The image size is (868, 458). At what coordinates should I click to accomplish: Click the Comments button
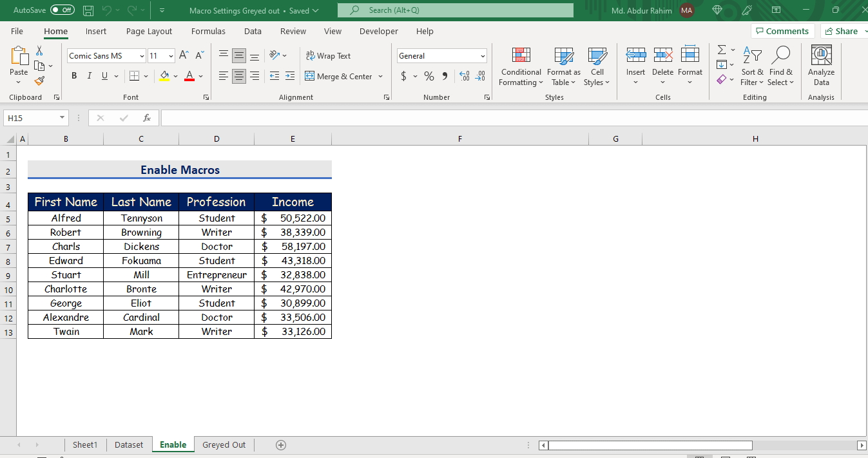782,30
